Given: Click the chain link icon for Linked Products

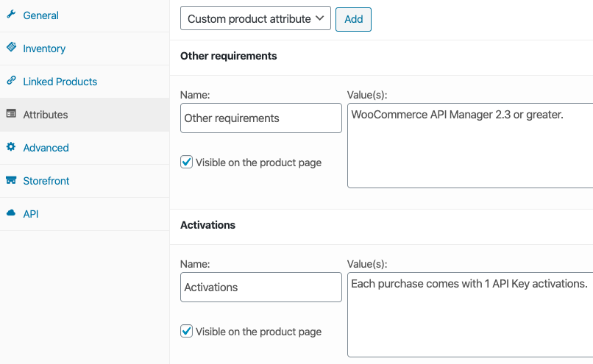Looking at the screenshot, I should (11, 80).
